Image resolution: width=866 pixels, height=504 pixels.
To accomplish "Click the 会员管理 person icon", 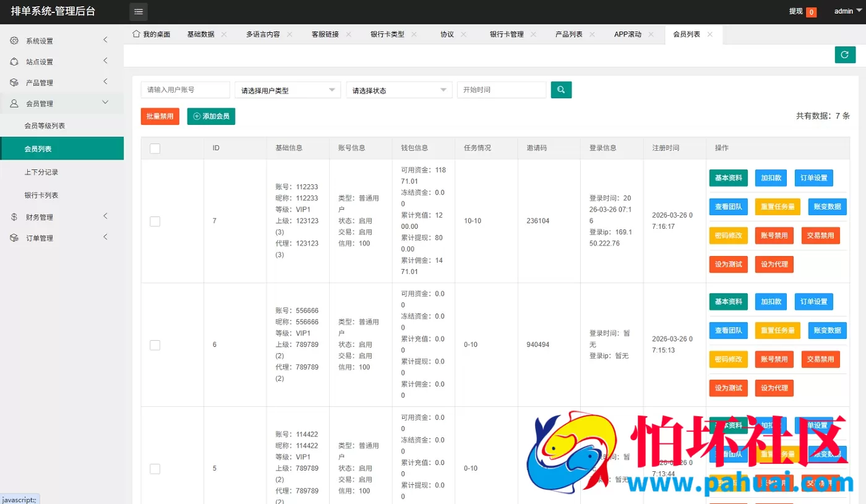I will [x=14, y=103].
